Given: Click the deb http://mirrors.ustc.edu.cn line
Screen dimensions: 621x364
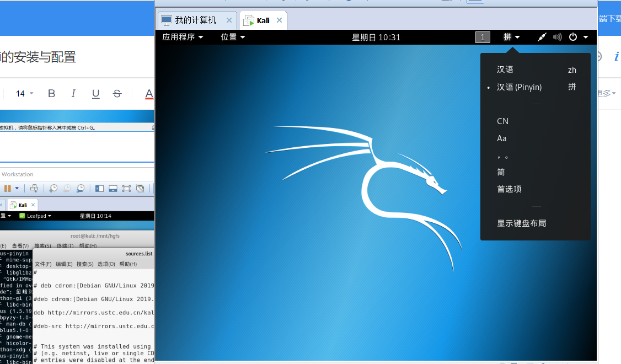Looking at the screenshot, I should tap(93, 313).
